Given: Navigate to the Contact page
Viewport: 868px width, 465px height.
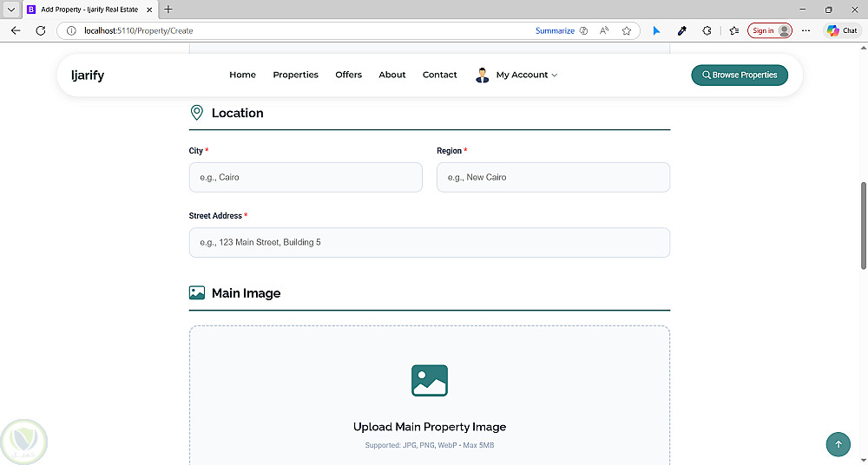Looking at the screenshot, I should click(x=439, y=75).
